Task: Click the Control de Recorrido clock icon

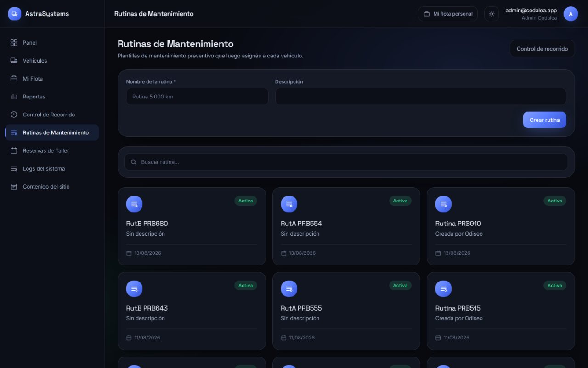Action: click(14, 115)
